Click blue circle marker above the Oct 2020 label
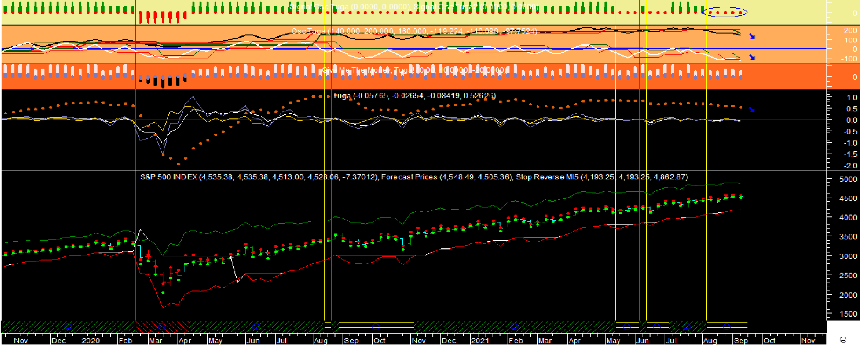The width and height of the screenshot is (868, 355). (x=376, y=327)
